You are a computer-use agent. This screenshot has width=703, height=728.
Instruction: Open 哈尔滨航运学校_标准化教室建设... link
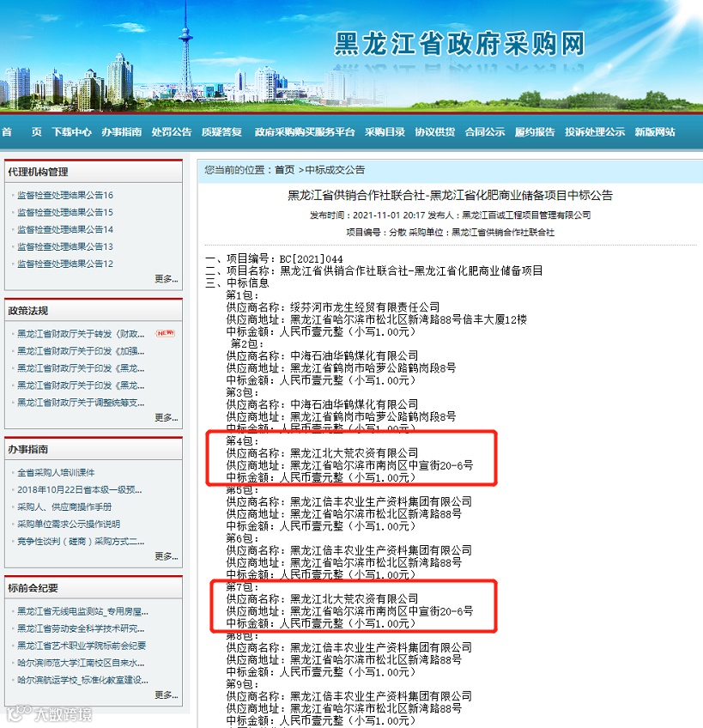click(x=82, y=680)
